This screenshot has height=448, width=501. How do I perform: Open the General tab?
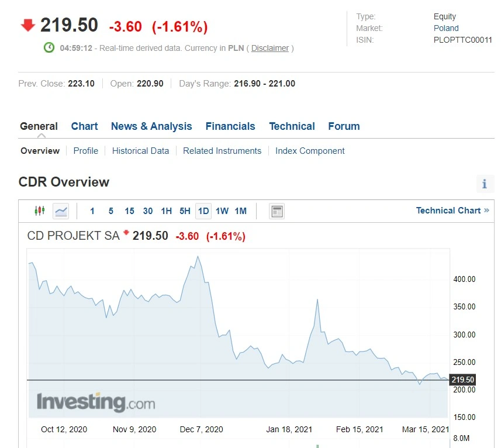[39, 126]
